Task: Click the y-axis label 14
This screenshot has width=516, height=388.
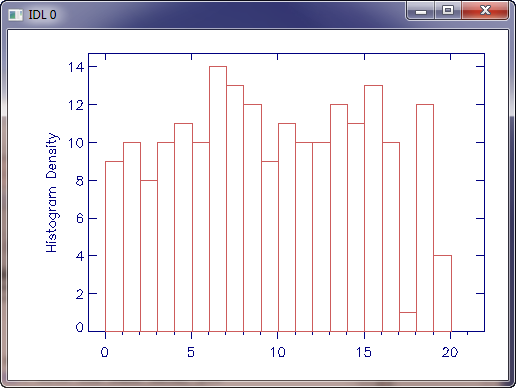Action: tap(76, 67)
